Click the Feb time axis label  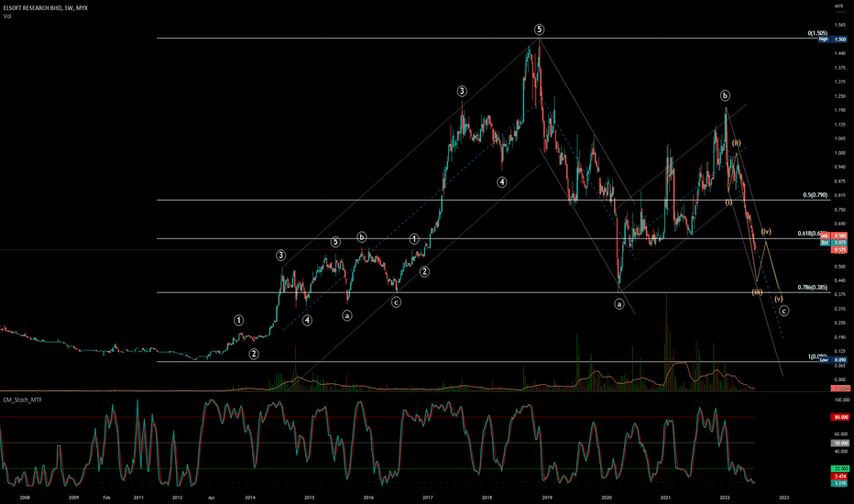(106, 498)
